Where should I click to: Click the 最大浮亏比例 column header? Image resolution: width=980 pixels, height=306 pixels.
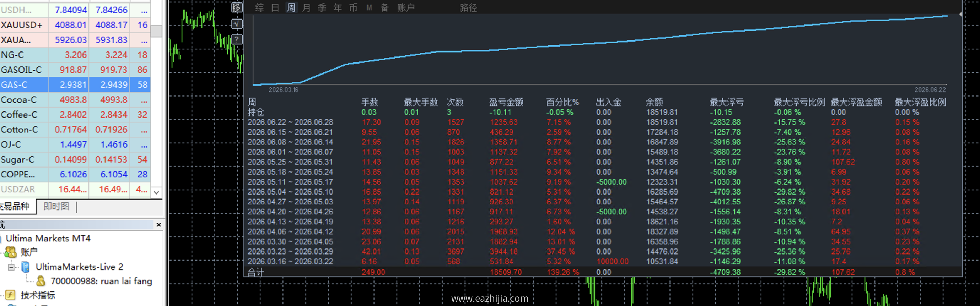pyautogui.click(x=799, y=102)
